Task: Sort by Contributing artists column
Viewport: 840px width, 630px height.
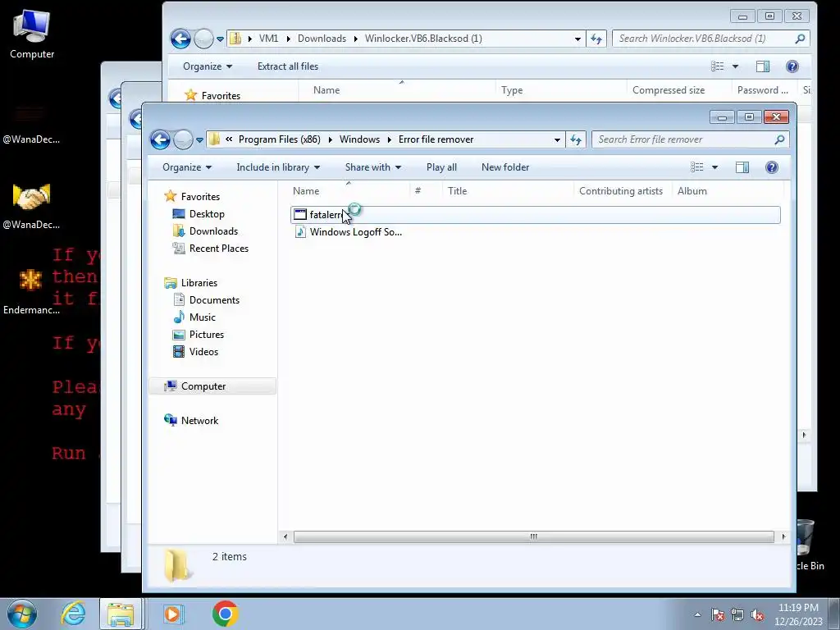Action: pos(623,190)
